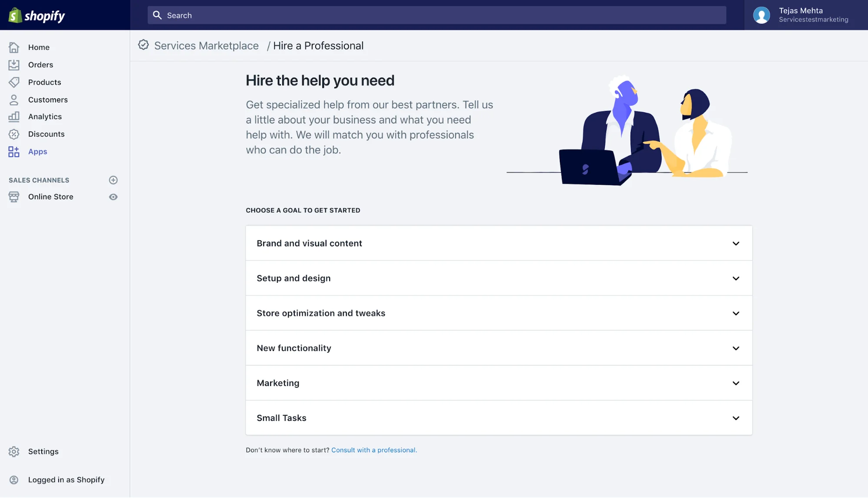The width and height of the screenshot is (868, 498).
Task: Click the Home navigation icon
Action: pos(14,47)
